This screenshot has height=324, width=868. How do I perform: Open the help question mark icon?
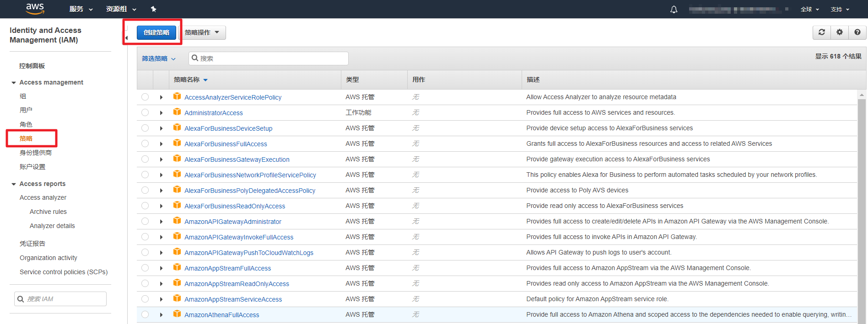857,32
